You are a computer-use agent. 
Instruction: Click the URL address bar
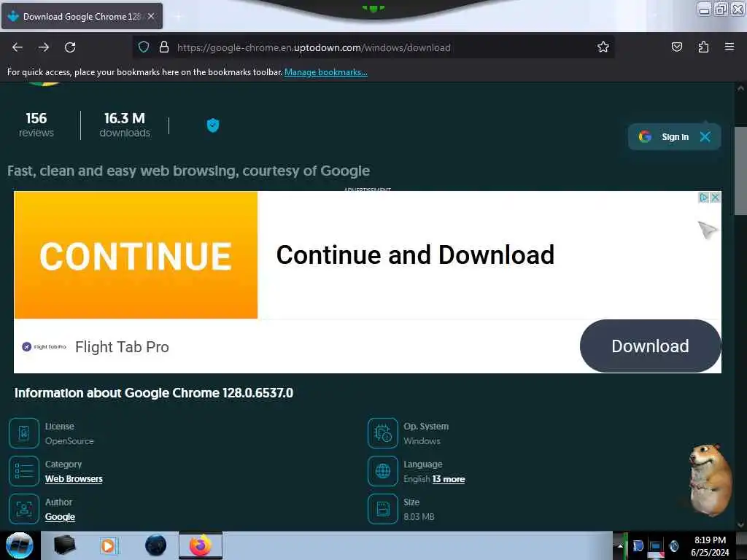pos(373,47)
